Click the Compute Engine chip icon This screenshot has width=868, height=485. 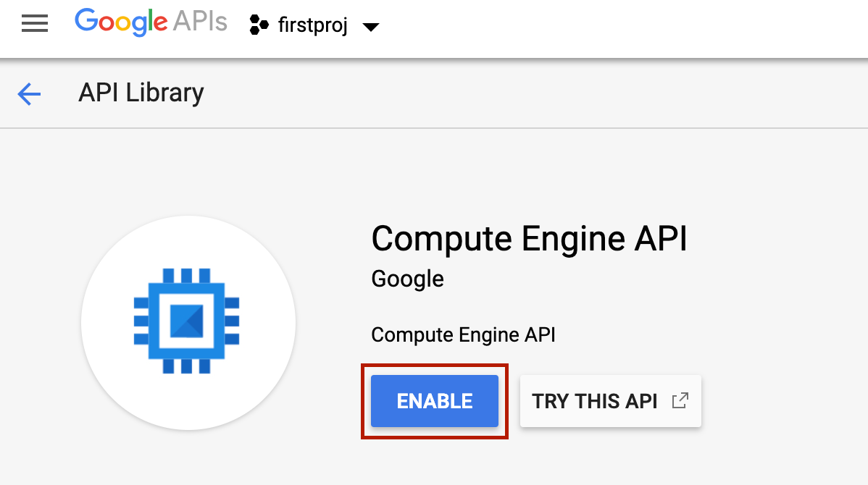(x=186, y=321)
